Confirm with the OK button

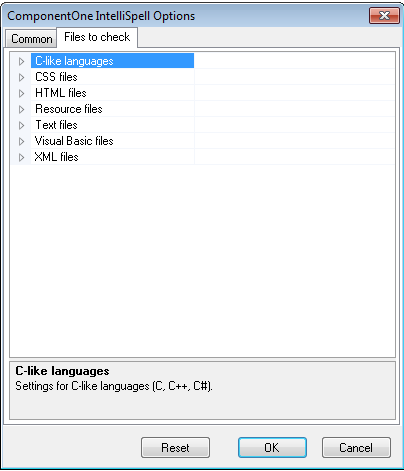pos(272,447)
